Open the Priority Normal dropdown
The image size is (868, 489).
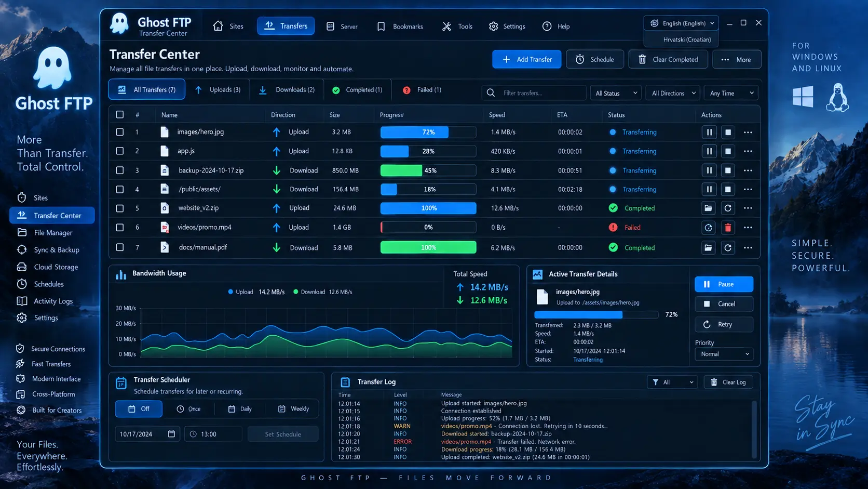724,354
